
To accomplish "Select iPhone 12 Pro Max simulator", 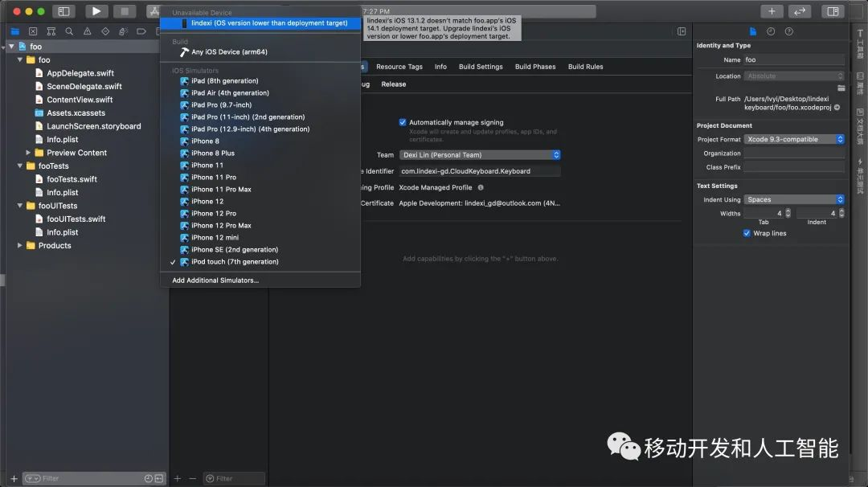I will click(260, 226).
